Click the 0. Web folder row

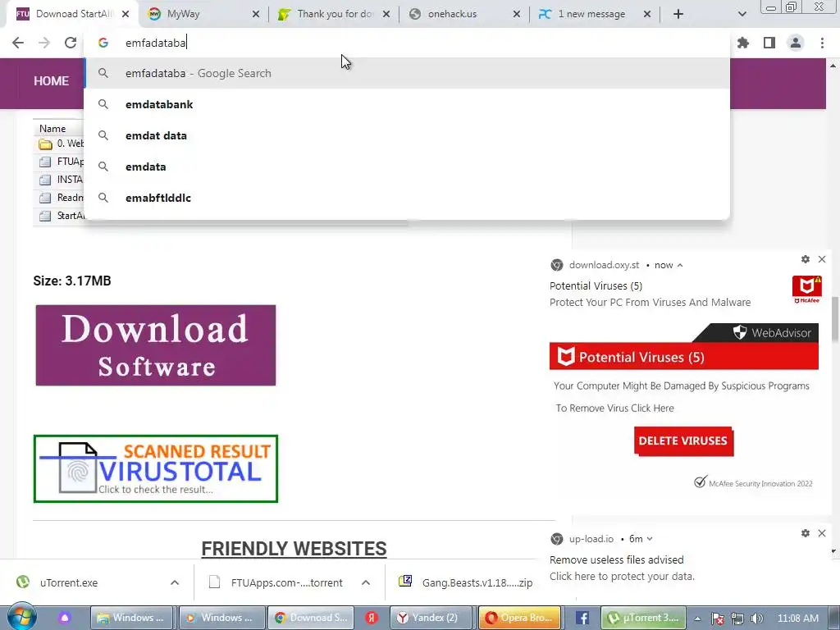[x=60, y=144]
